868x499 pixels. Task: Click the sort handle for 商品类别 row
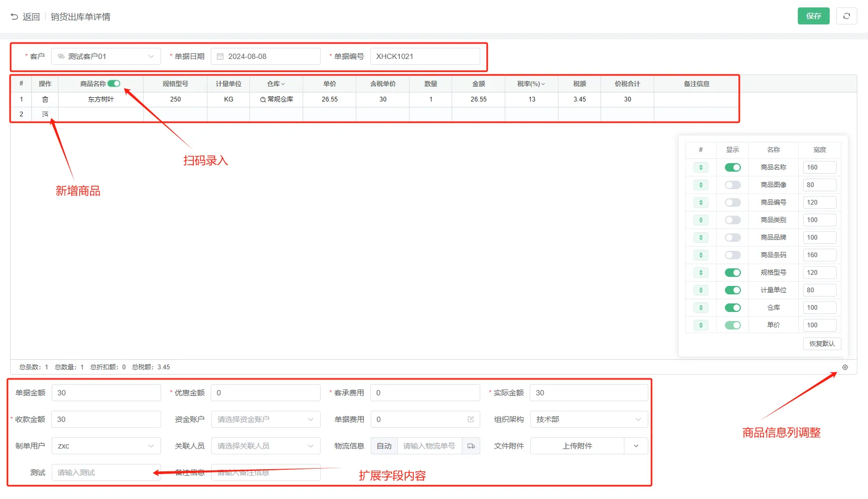(701, 220)
